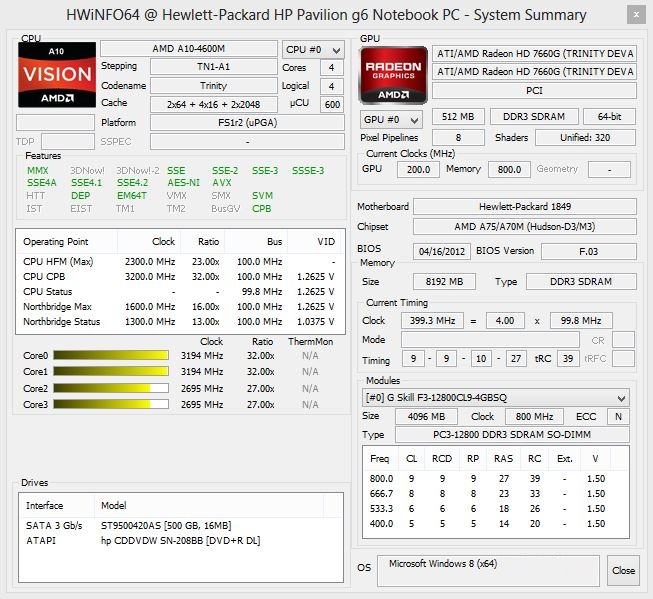This screenshot has height=599, width=653.
Task: Click the tRC value 39 field
Action: [x=568, y=359]
